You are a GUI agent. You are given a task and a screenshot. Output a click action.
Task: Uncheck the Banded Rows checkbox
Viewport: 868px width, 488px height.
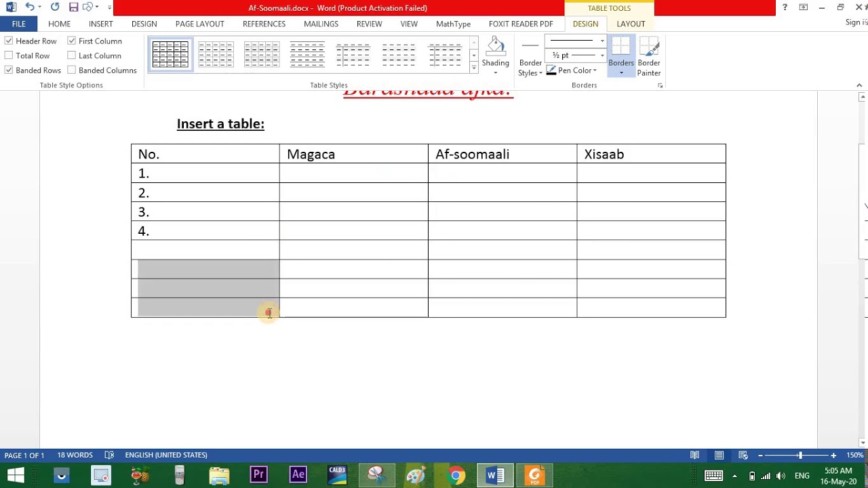[x=9, y=70]
